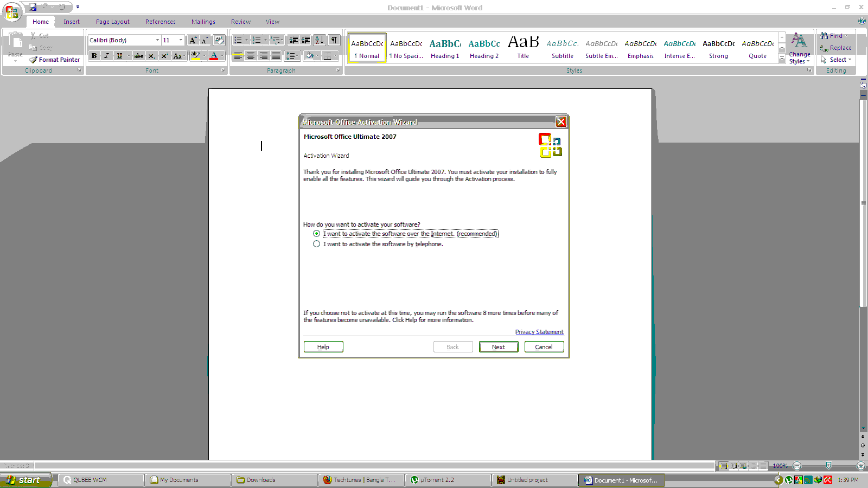
Task: Expand the font name dropdown
Action: coord(157,40)
